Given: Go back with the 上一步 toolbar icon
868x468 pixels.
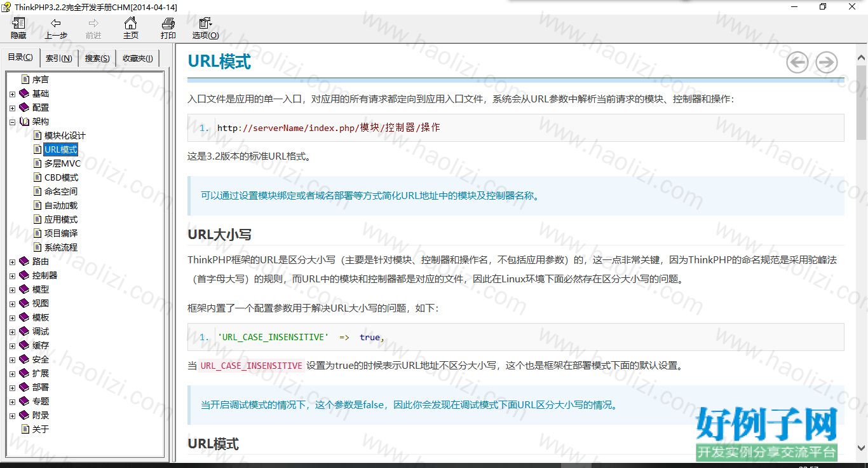Looking at the screenshot, I should point(56,24).
